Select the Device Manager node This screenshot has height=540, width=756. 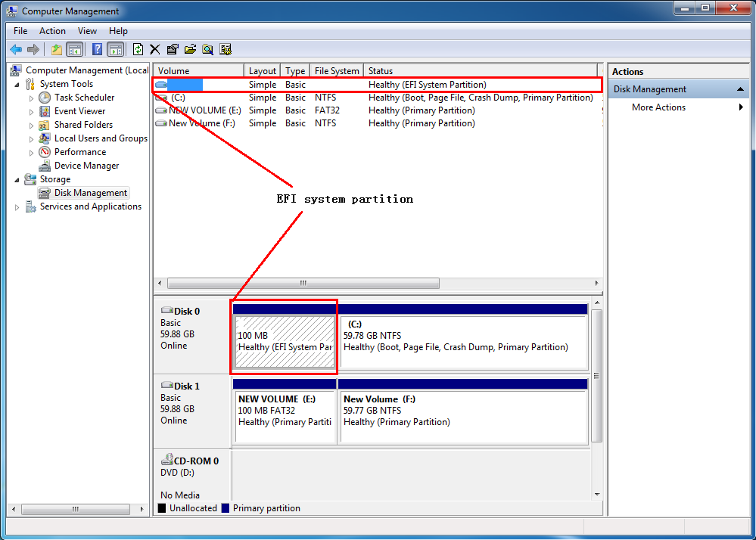point(86,165)
